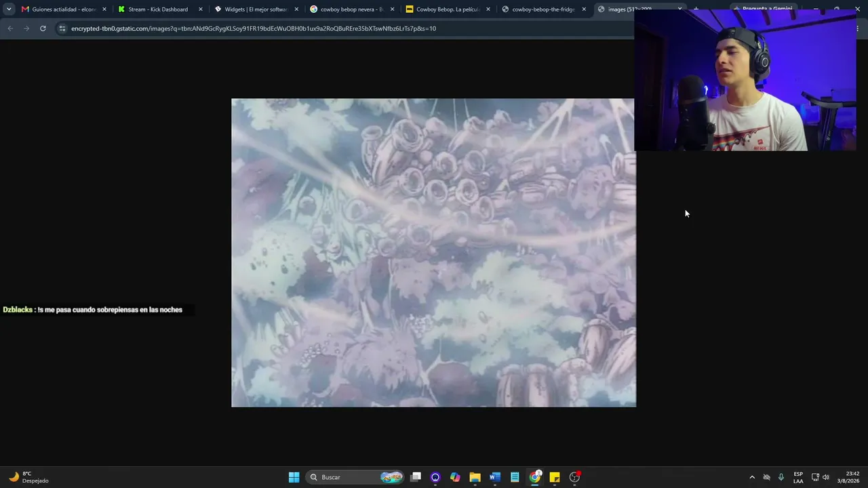Open the Windows Start menu
The image size is (868, 488).
(x=294, y=477)
